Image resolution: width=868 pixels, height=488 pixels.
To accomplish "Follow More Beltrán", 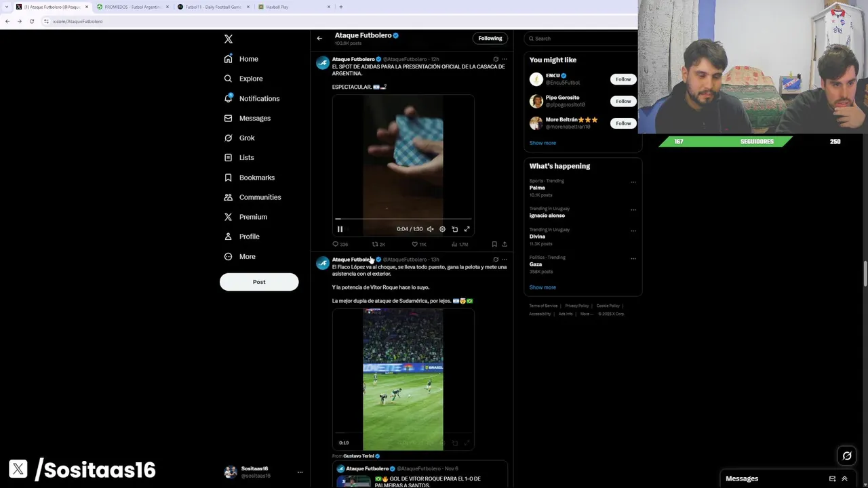I will (x=623, y=123).
